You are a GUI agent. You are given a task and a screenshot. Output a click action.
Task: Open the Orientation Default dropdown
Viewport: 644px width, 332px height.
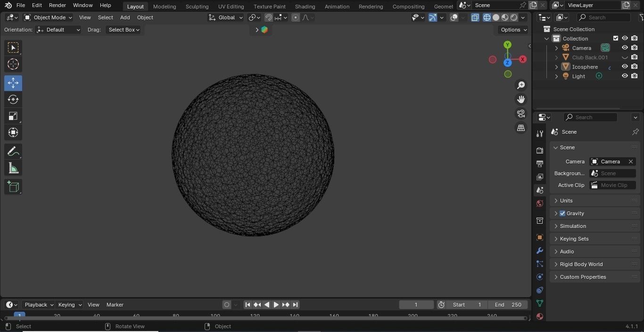[58, 30]
